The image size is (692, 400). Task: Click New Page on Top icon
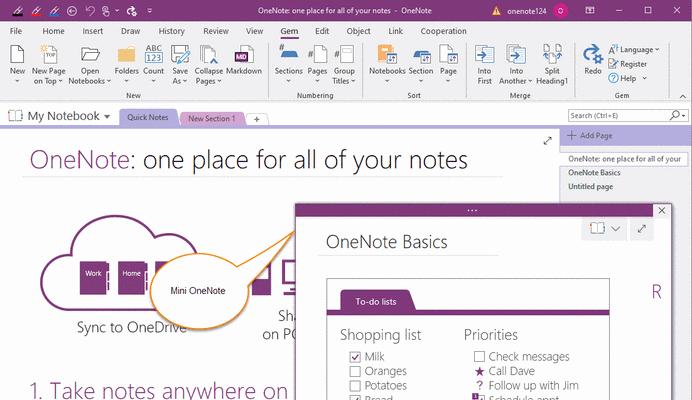pyautogui.click(x=49, y=54)
